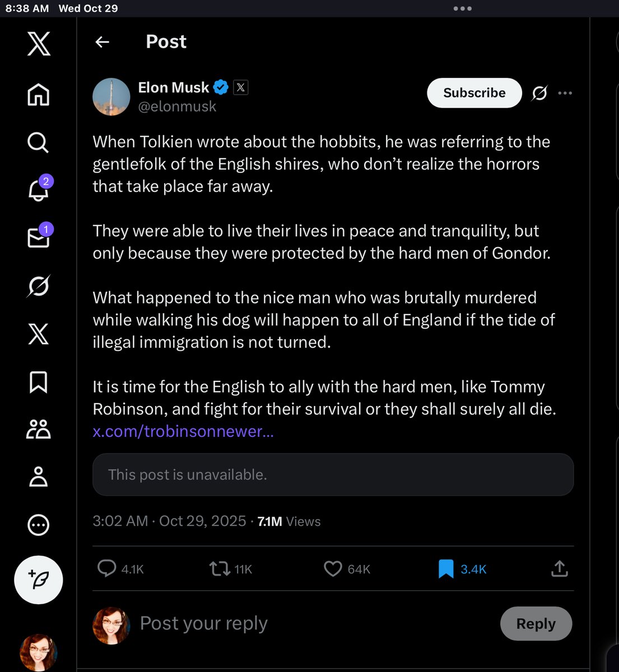Viewport: 619px width, 672px height.
Task: Open Premium X item in sidebar
Action: click(x=38, y=334)
